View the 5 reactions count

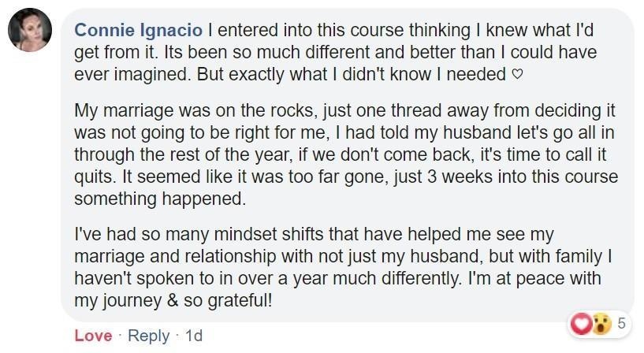tap(621, 323)
